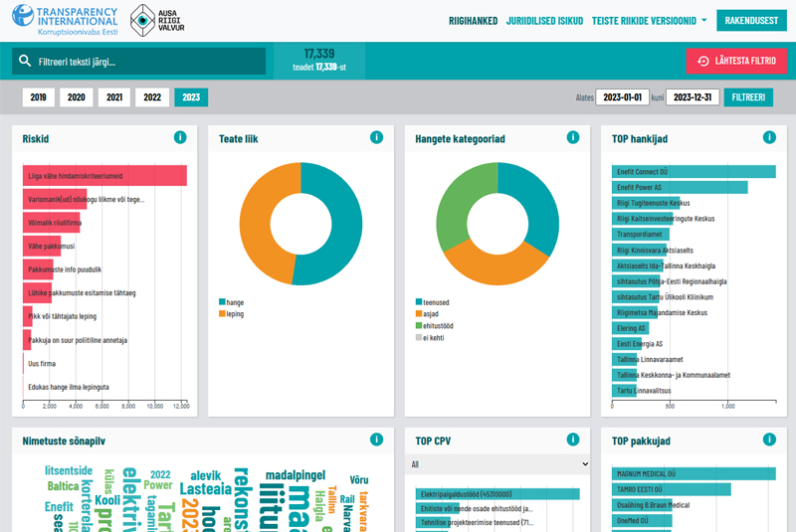Open the Juriidilised isikud menu item
The height and width of the screenshot is (532, 796).
click(544, 21)
